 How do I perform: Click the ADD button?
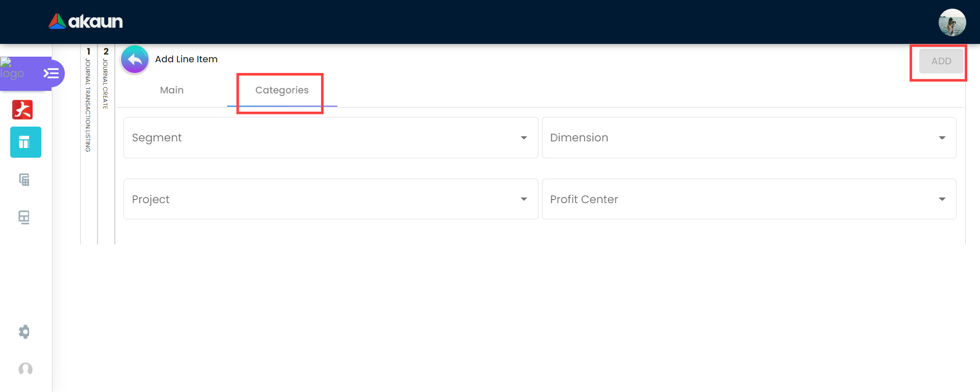click(941, 61)
